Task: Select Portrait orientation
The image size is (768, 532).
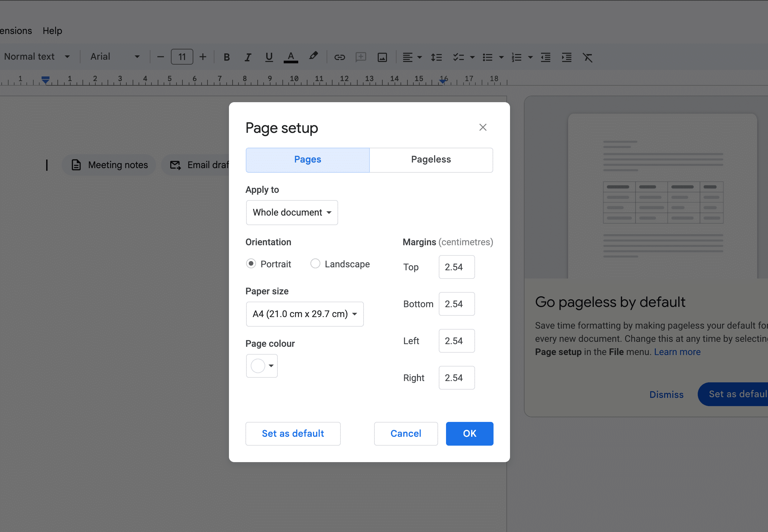Action: pos(251,264)
